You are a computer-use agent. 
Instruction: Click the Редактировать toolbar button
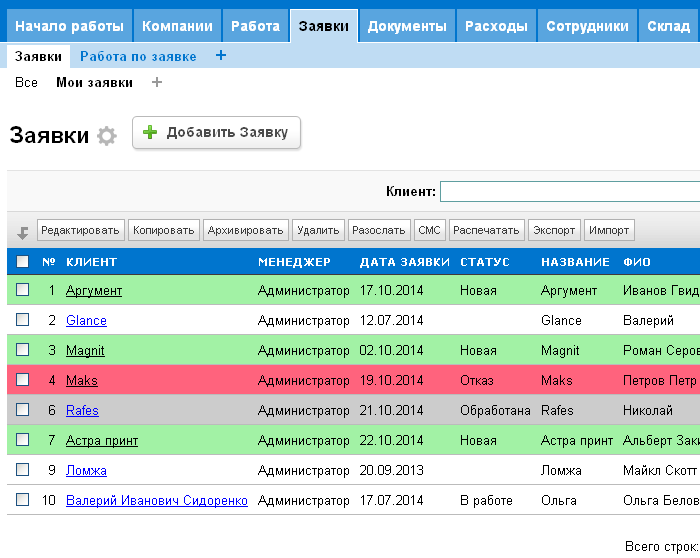point(81,231)
